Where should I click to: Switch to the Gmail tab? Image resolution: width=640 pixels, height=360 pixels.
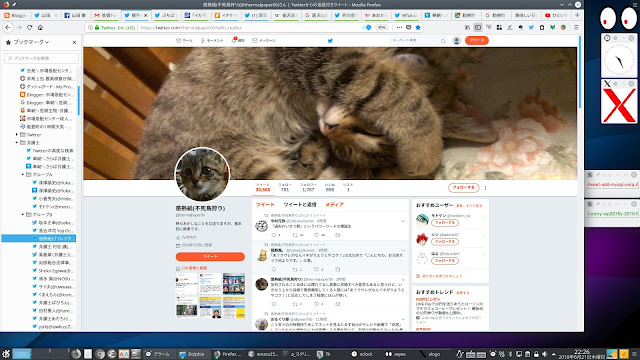105,15
